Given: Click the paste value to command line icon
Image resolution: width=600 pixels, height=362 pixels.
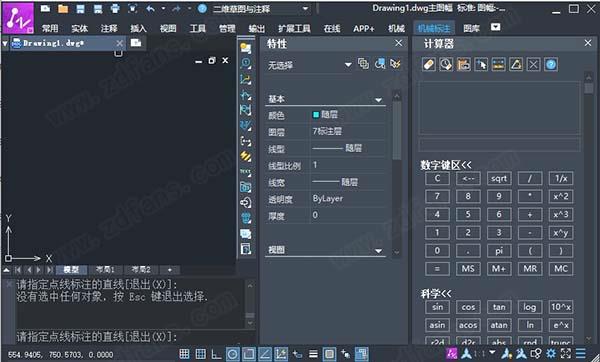Looking at the screenshot, I should (x=463, y=64).
